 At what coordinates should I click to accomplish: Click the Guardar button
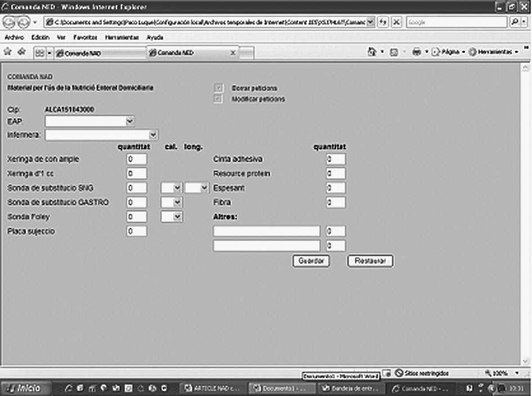(311, 261)
